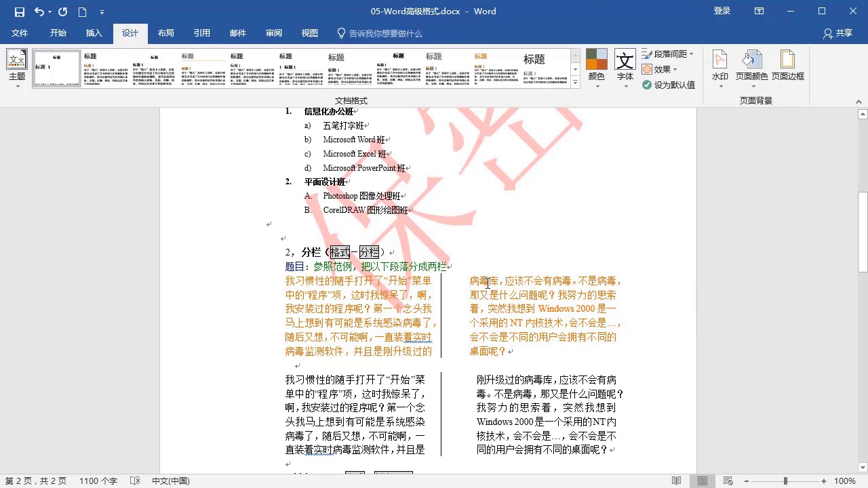Click the Photoshop 图像处理班 list item
868x488 pixels.
pos(362,196)
